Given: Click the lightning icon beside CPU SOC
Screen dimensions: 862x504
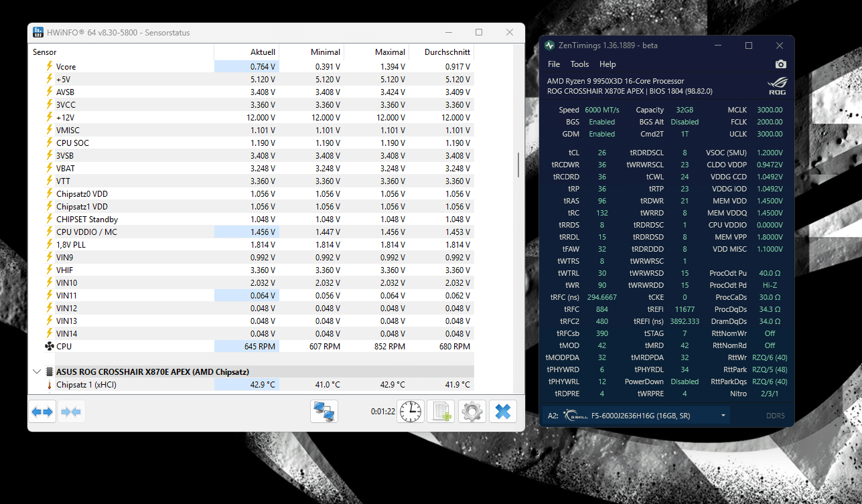Looking at the screenshot, I should (x=49, y=143).
